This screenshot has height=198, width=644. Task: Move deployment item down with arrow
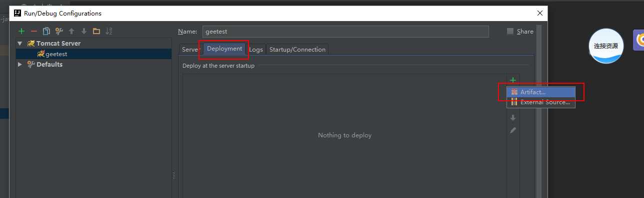pyautogui.click(x=512, y=118)
